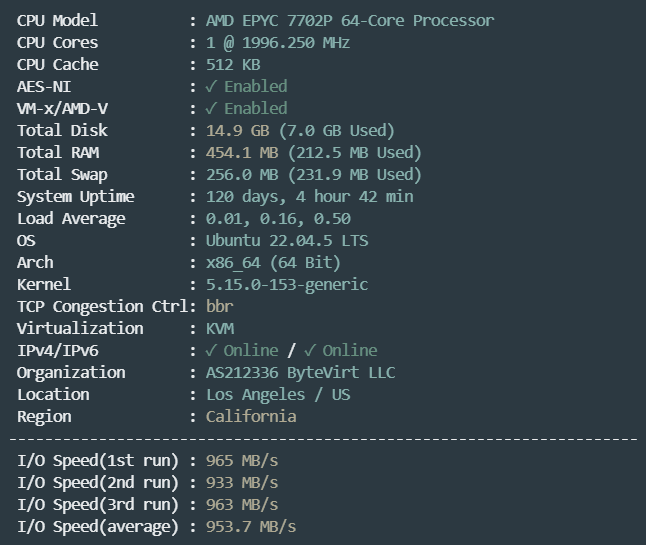Click the VM-x/AMD-V Enabled checkmark

tap(211, 109)
